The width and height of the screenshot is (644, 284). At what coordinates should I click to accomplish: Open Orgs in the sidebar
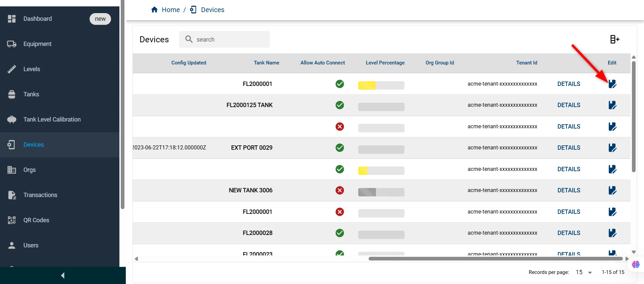pos(60,170)
